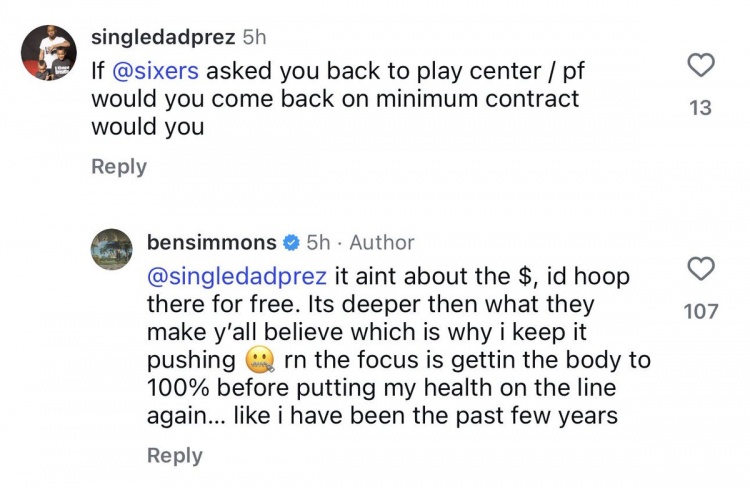Image resolution: width=750 pixels, height=488 pixels.
Task: View the 107 likes on the bensimmons reply
Action: 701,311
